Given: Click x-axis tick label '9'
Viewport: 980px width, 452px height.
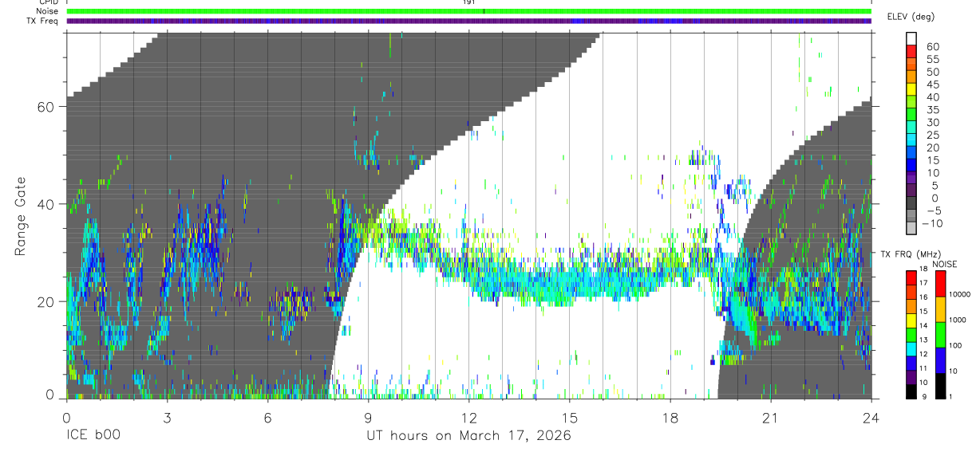Looking at the screenshot, I should click(368, 418).
